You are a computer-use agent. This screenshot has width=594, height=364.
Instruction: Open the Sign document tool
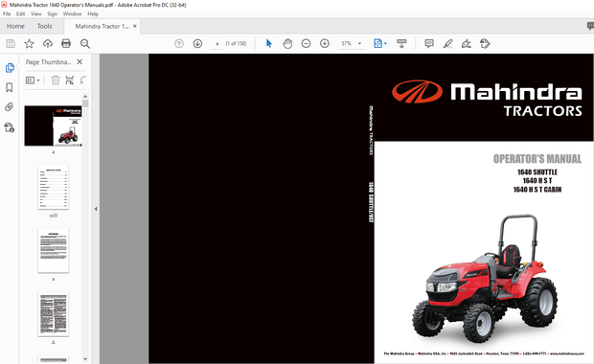click(466, 43)
